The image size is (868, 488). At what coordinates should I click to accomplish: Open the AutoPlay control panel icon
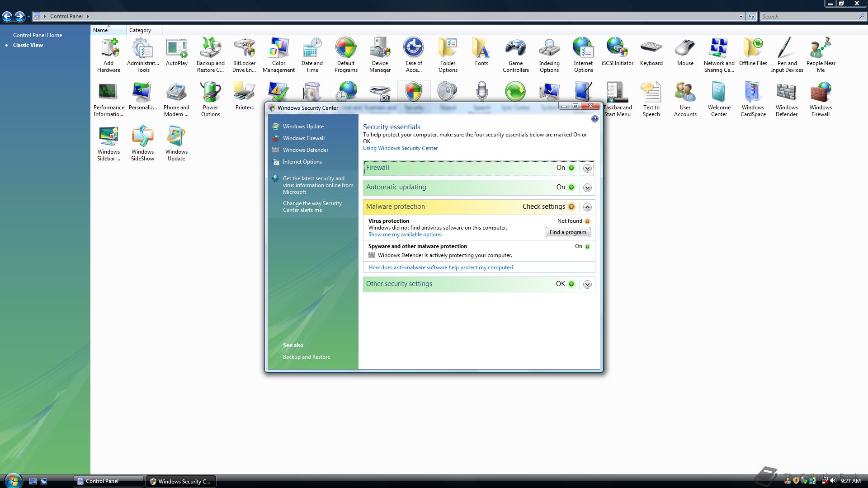pyautogui.click(x=176, y=52)
